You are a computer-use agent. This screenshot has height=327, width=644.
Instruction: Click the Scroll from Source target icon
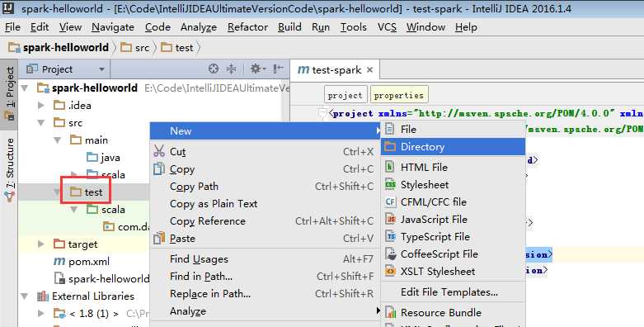pos(214,69)
